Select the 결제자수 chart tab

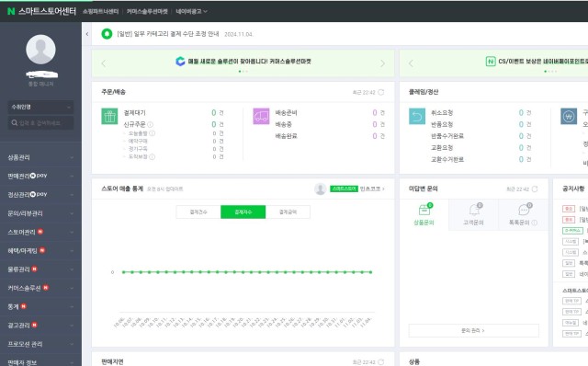tap(243, 212)
